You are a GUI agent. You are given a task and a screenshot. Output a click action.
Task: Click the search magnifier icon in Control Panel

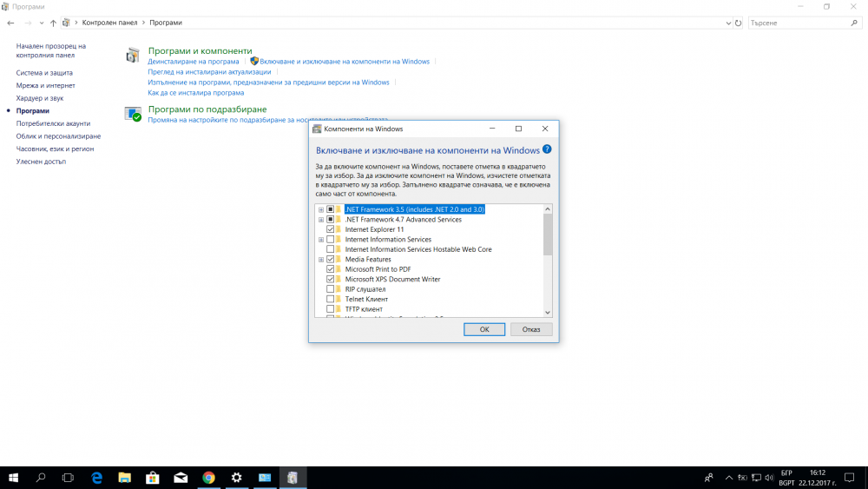click(x=854, y=23)
